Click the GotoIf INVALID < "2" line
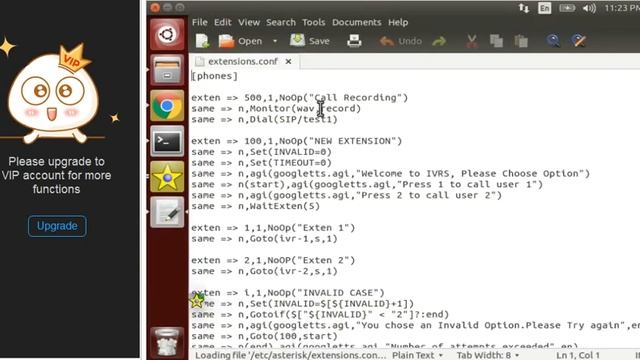Image resolution: width=640 pixels, height=360 pixels. coord(320,314)
